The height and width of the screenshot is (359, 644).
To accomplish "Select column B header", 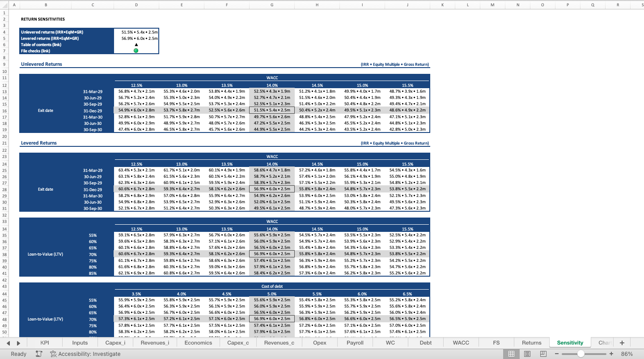I will coord(45,5).
